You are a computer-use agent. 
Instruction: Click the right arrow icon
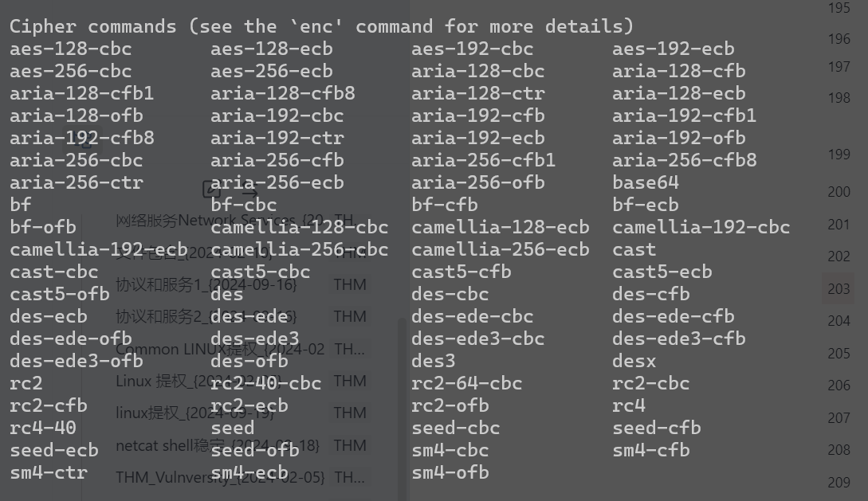click(x=249, y=193)
